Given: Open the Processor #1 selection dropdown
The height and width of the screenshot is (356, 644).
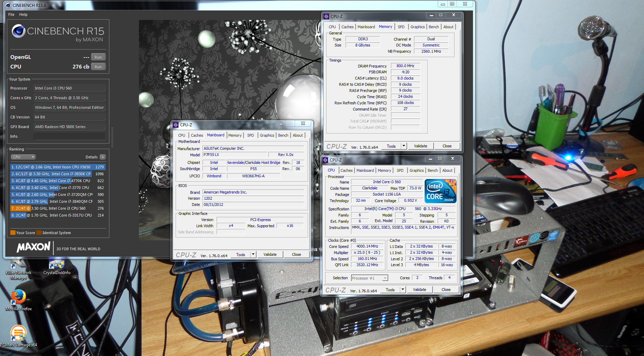Looking at the screenshot, I should pos(370,278).
